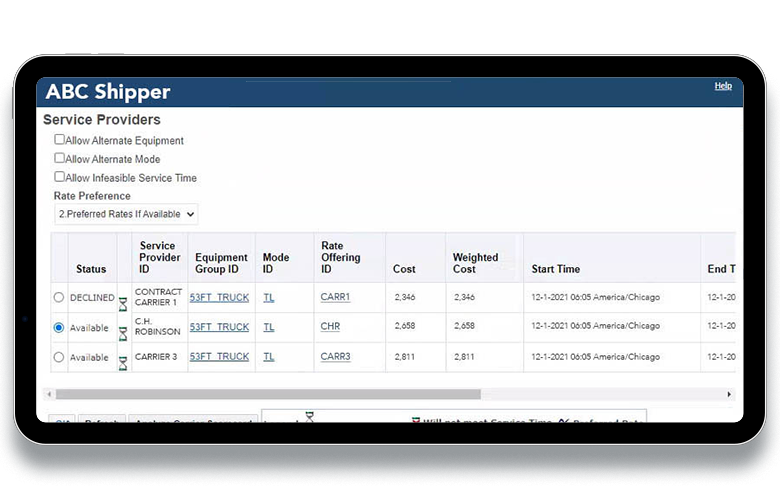This screenshot has height=500, width=780.
Task: Open 53FT_TRUCK link for Contract Carrier 1
Action: [x=219, y=297]
